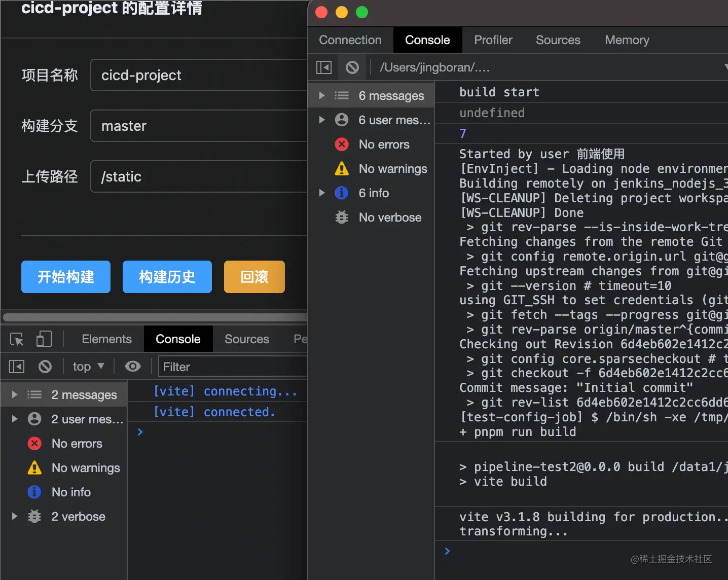
Task: Open the 'top' context dropdown
Action: (88, 367)
